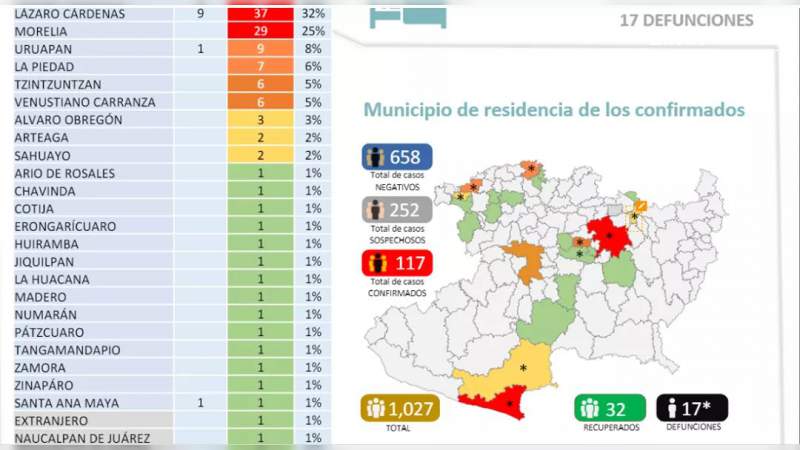This screenshot has width=800, height=450.
Task: Click the black 17* defunciones icon
Action: click(x=692, y=408)
